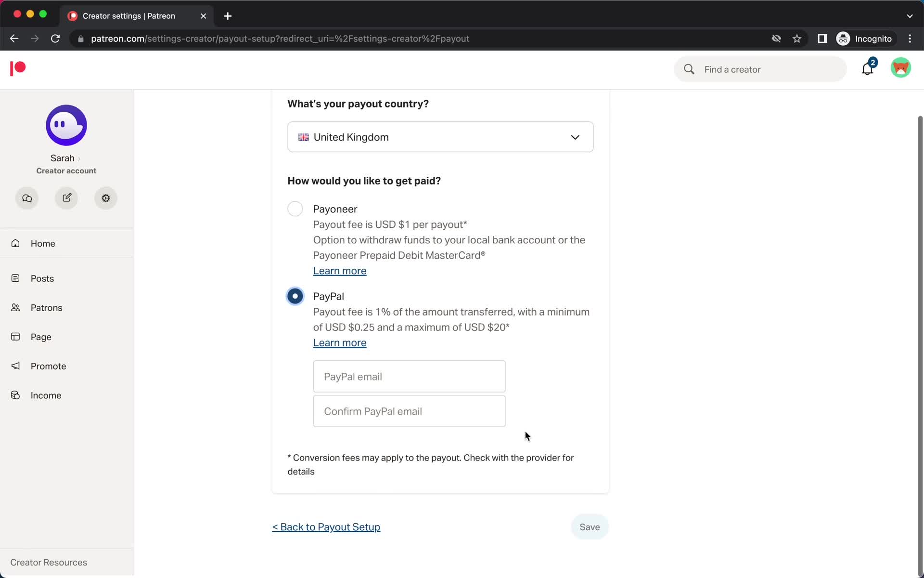Select the Payoneer radio button
The width and height of the screenshot is (924, 578).
pos(295,209)
